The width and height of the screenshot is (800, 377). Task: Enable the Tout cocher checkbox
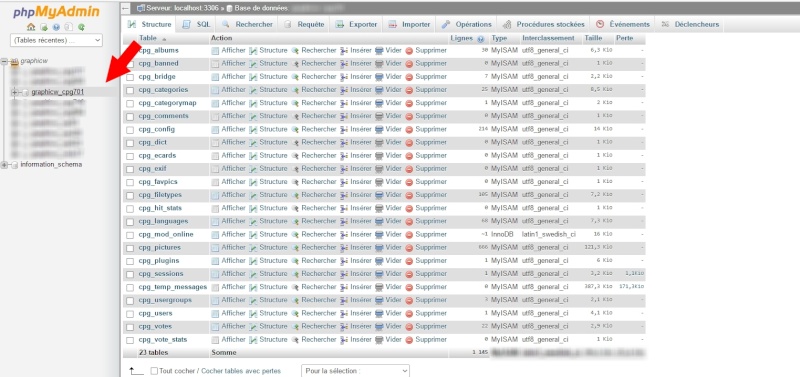coord(154,371)
